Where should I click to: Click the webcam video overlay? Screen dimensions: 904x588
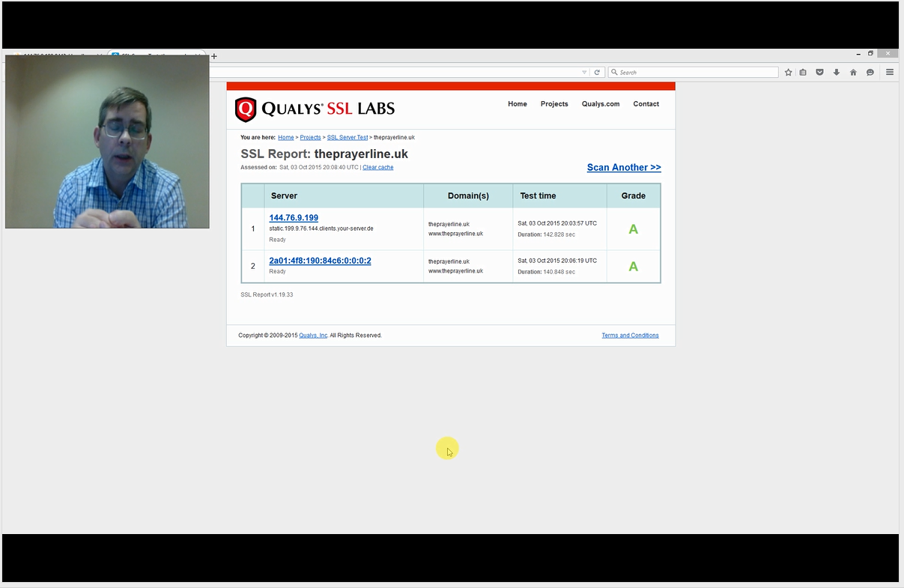107,142
